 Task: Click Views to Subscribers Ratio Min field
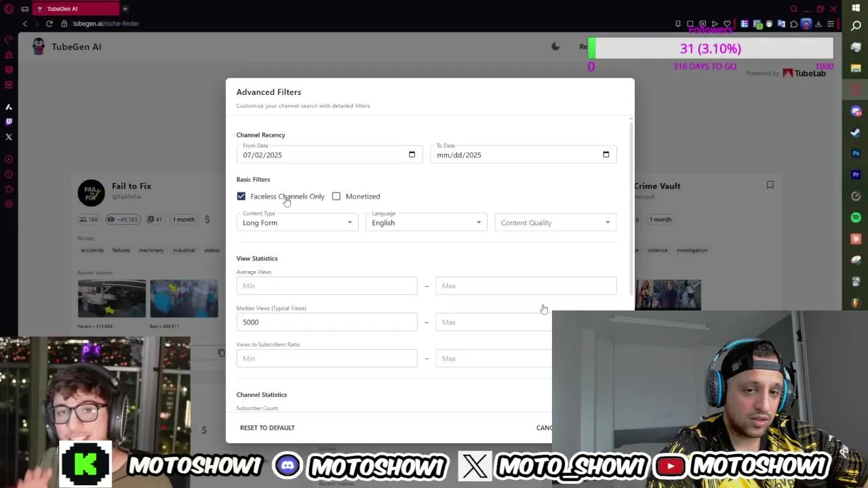tap(327, 359)
